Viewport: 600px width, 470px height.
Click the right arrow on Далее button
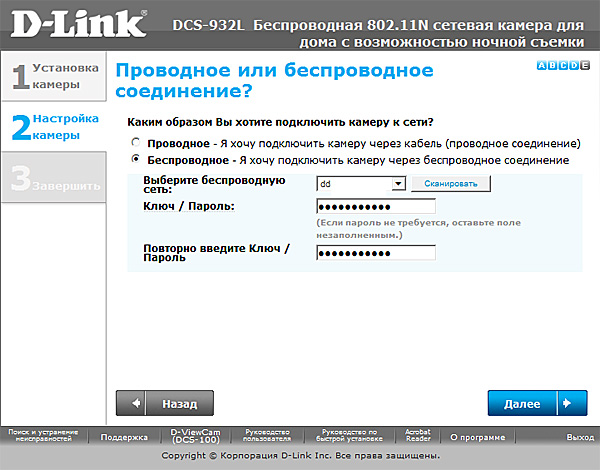coord(568,403)
